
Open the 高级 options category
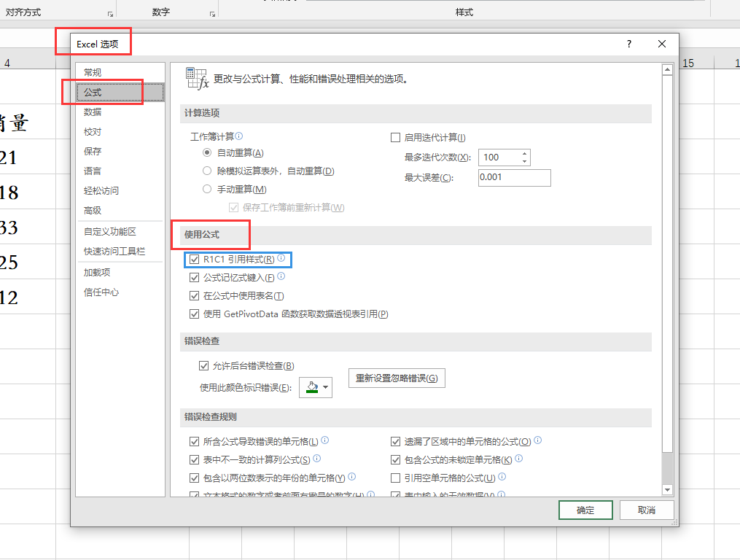pos(120,211)
